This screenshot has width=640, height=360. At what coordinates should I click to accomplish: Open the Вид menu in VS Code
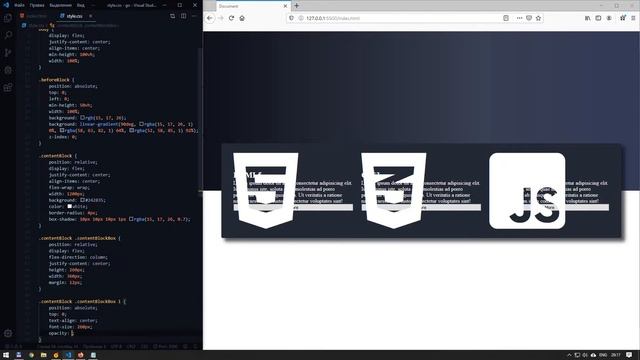click(81, 5)
